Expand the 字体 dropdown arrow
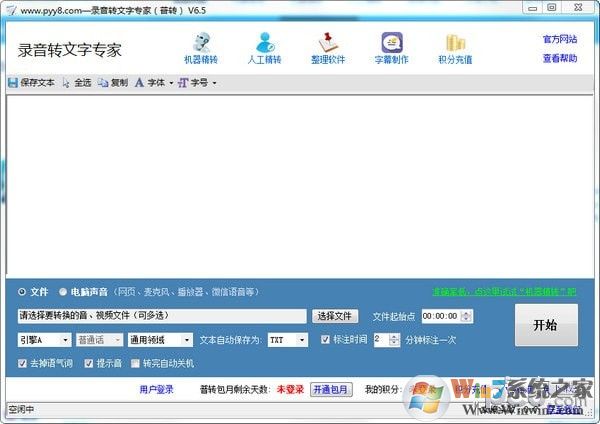 171,83
